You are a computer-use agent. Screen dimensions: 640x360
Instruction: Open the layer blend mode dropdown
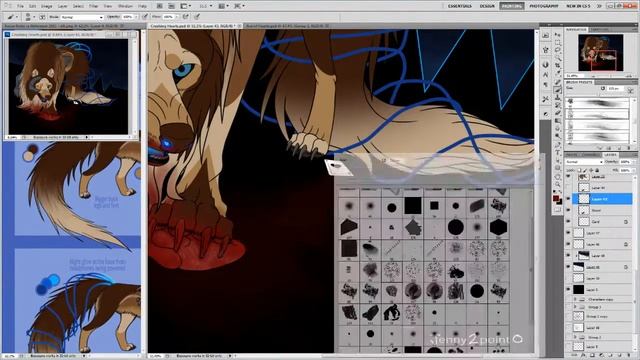(584, 162)
